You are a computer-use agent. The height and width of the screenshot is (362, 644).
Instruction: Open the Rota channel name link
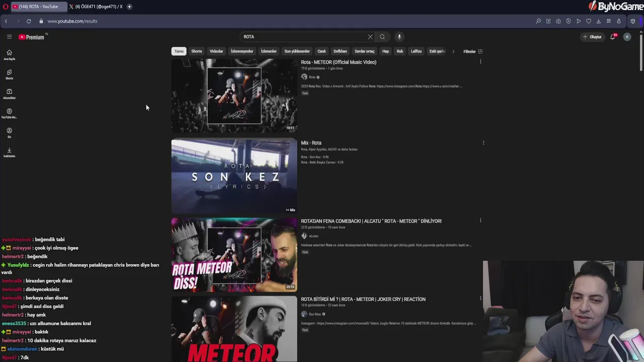coord(312,77)
